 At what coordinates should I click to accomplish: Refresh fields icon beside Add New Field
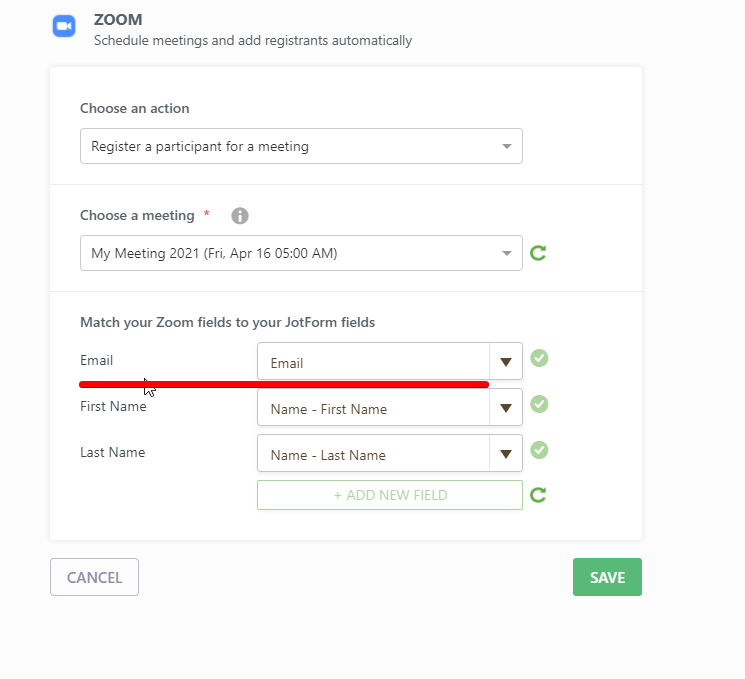tap(538, 495)
